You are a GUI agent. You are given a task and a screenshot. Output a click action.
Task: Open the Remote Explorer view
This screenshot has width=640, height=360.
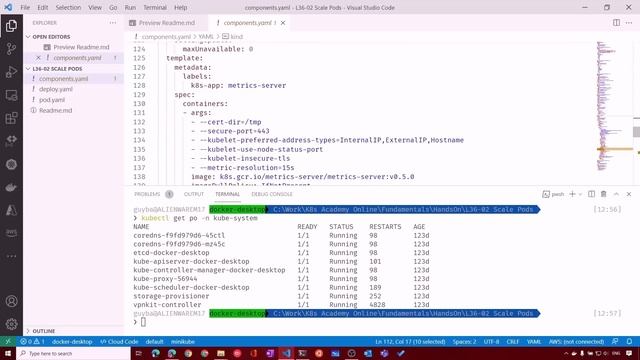click(11, 95)
